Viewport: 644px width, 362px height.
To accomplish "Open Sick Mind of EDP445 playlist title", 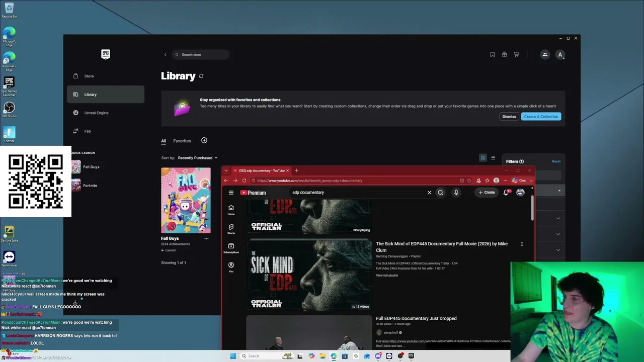I will pos(442,247).
